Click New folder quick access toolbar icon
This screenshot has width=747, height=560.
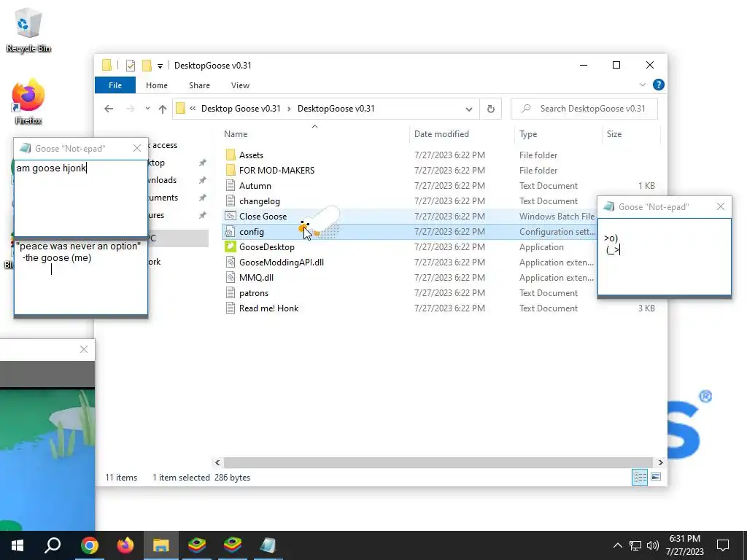tap(147, 65)
